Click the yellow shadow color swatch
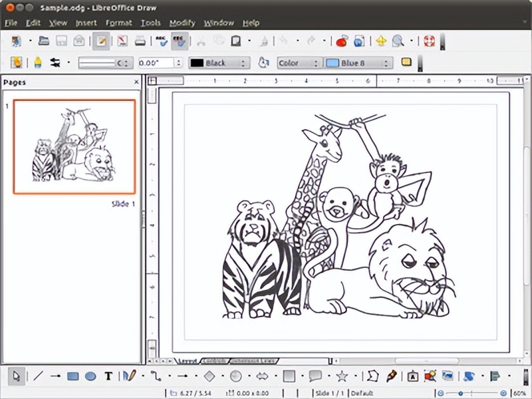This screenshot has height=399, width=532. tap(406, 62)
